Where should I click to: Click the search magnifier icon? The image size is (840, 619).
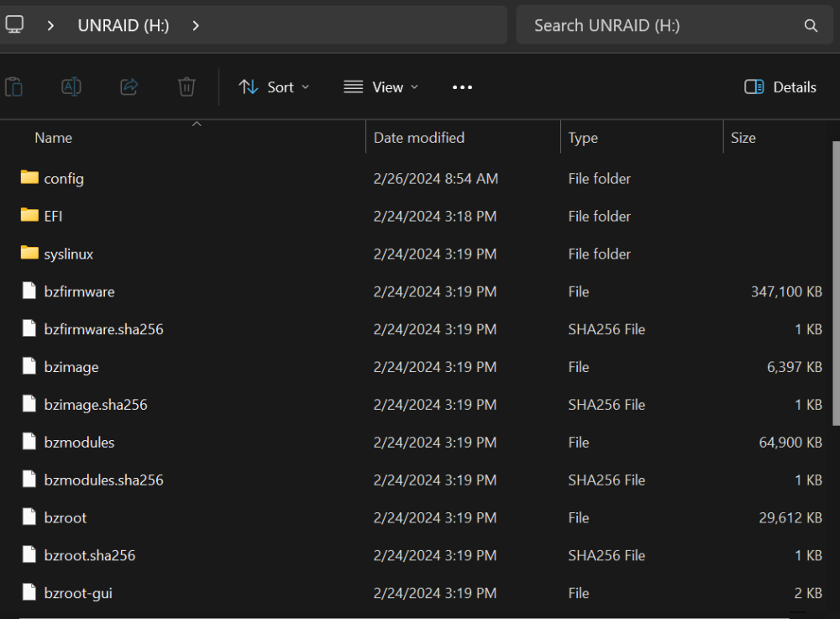tap(811, 26)
